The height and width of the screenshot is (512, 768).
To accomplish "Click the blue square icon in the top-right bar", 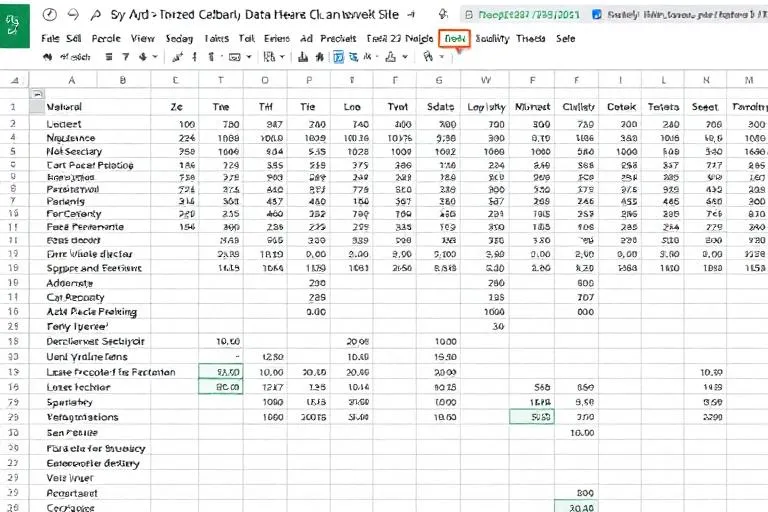I will coord(597,15).
